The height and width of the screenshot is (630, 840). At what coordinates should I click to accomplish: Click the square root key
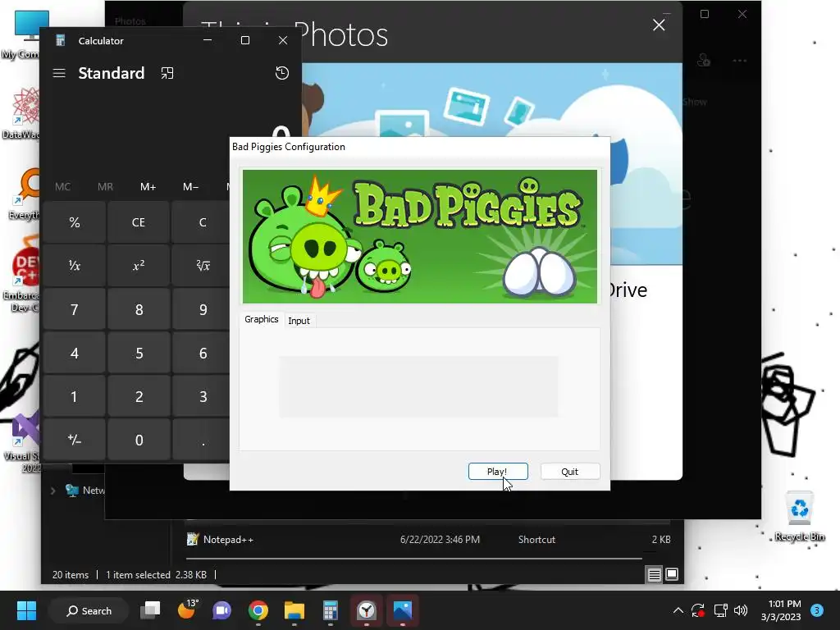pos(201,266)
